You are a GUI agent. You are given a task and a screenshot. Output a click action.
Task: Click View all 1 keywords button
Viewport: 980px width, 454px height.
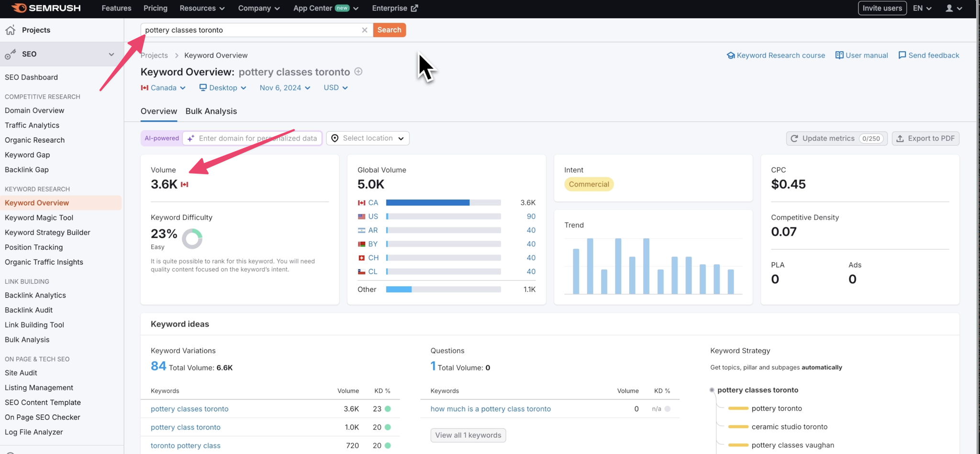[x=468, y=435]
